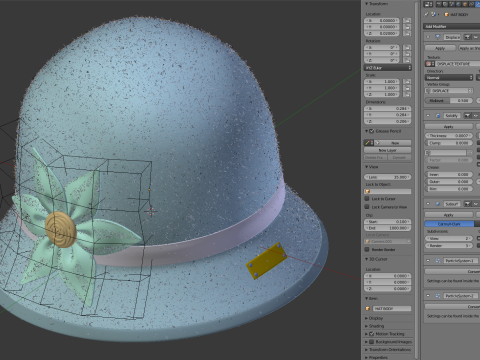The height and width of the screenshot is (360, 480).
Task: Click the ParticleSystem 1 modifier icon
Action: click(x=437, y=261)
